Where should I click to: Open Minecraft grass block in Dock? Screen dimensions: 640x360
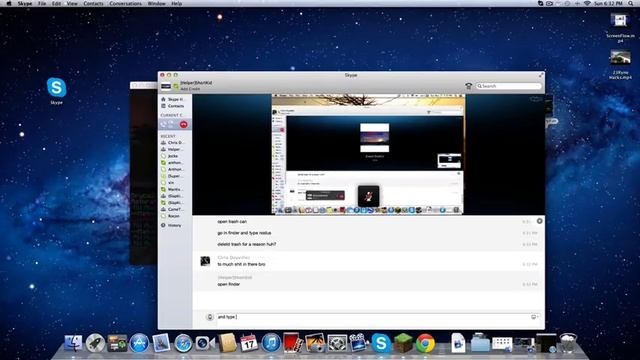point(403,343)
